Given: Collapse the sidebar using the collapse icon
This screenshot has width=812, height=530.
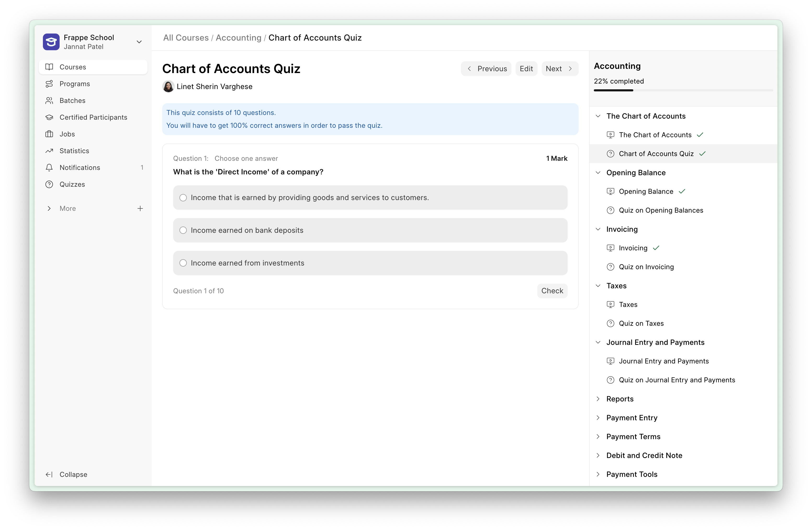Looking at the screenshot, I should (x=49, y=474).
